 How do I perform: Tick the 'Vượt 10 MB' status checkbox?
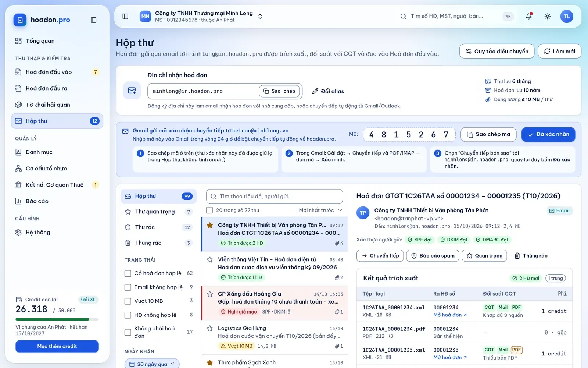(128, 301)
